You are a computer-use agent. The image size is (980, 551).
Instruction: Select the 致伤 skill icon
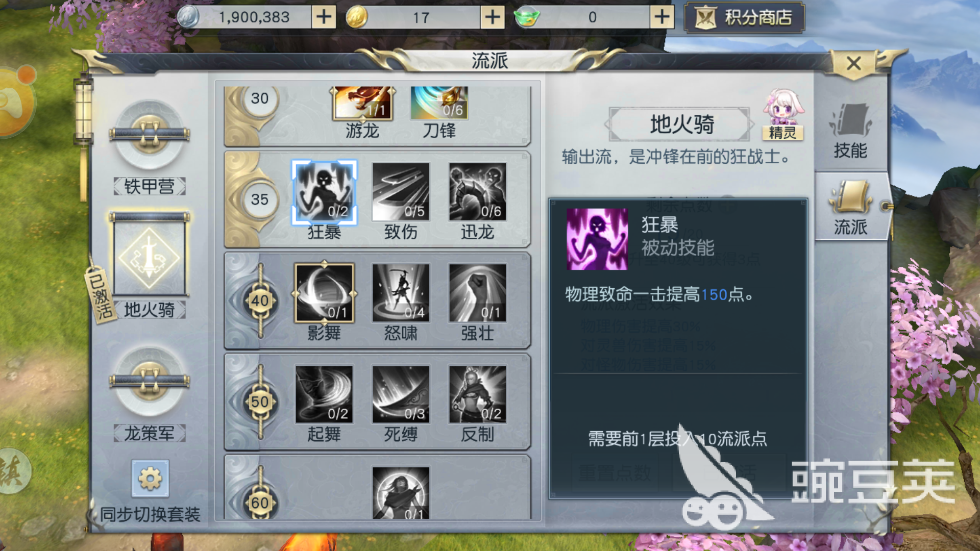[401, 192]
